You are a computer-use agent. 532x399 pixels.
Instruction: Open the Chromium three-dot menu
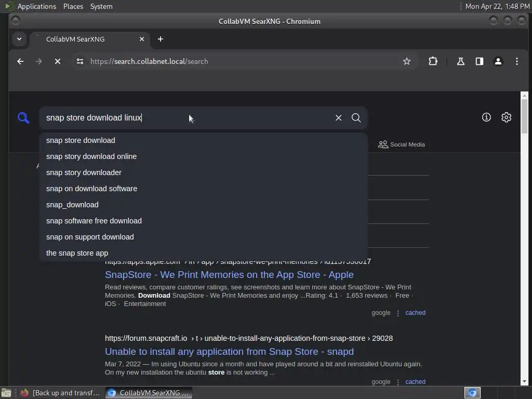(517, 61)
